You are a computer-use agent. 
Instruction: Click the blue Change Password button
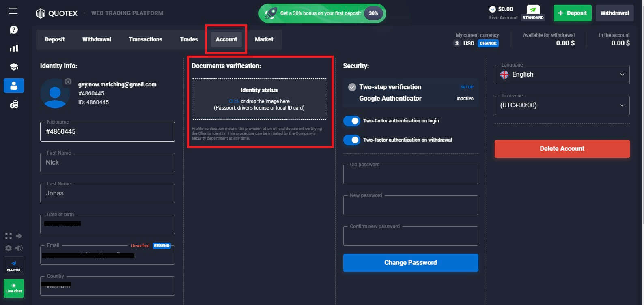[410, 263]
